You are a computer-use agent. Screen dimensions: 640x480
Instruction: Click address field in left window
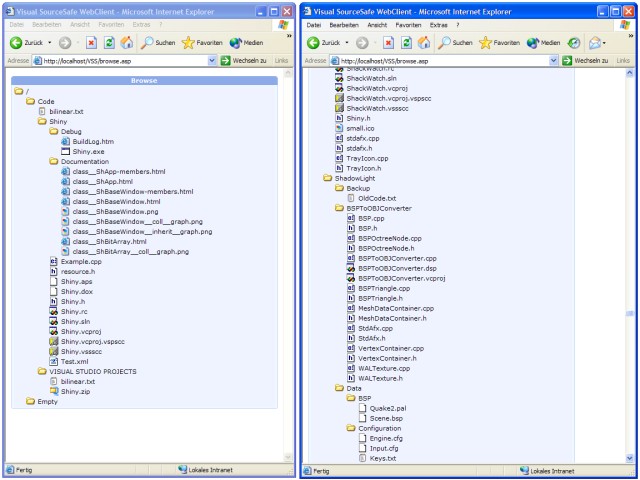coord(124,61)
